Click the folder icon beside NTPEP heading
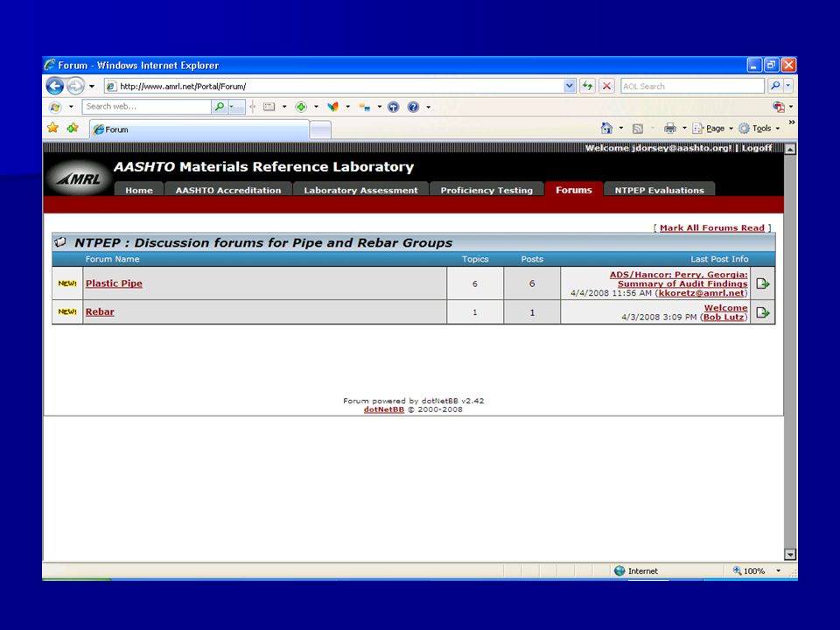Screen dimensions: 840x630 point(60,242)
